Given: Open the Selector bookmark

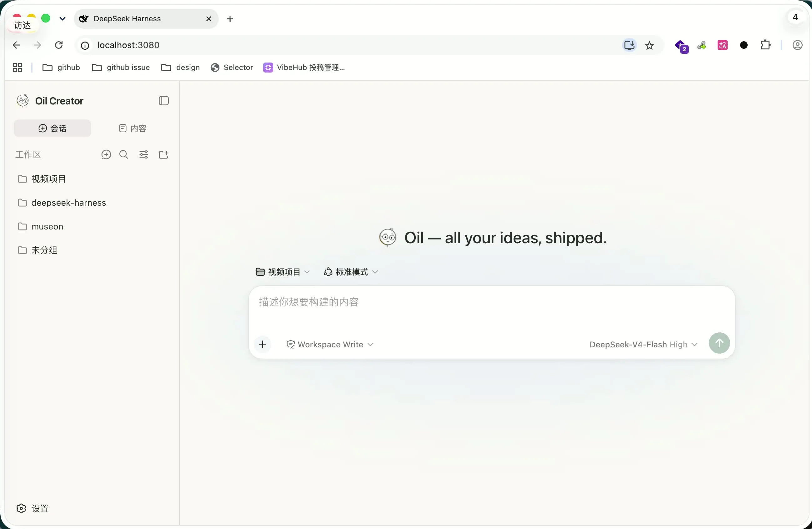Looking at the screenshot, I should tap(232, 68).
